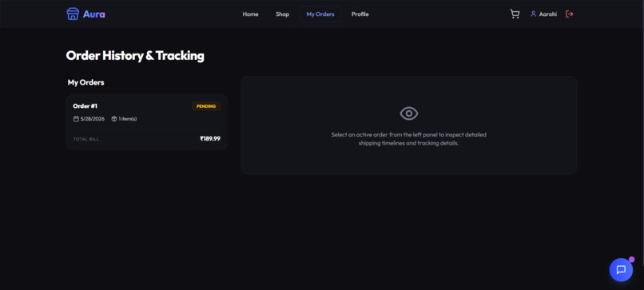Select the My Orders tab
Viewport: 644px width, 290px height.
[x=320, y=14]
